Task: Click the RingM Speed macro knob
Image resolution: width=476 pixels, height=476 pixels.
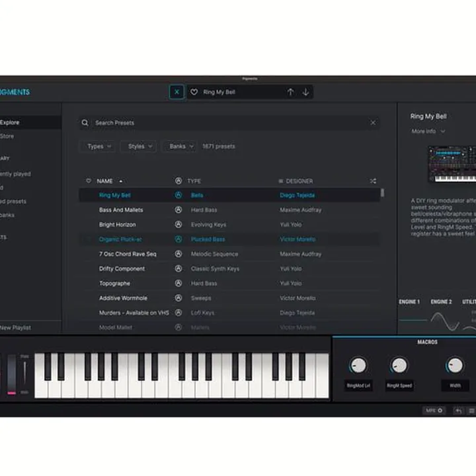Action: (399, 365)
